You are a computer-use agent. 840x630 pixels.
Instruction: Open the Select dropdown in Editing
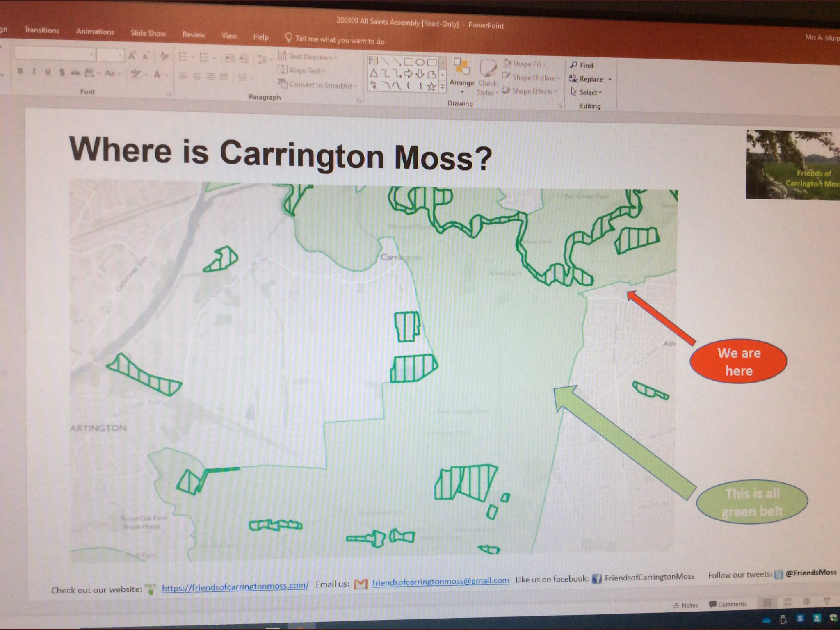click(x=586, y=92)
